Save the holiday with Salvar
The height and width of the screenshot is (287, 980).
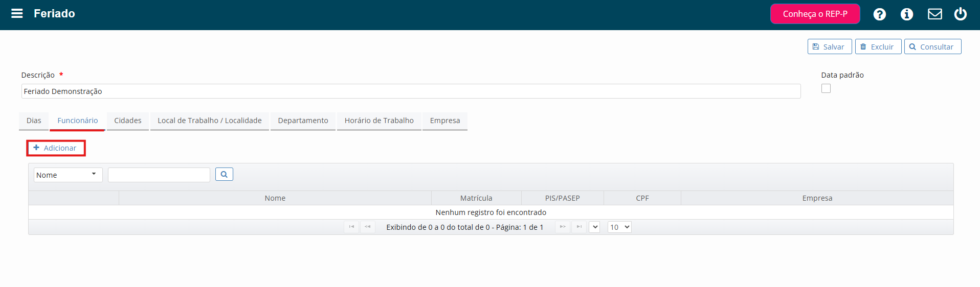[829, 46]
